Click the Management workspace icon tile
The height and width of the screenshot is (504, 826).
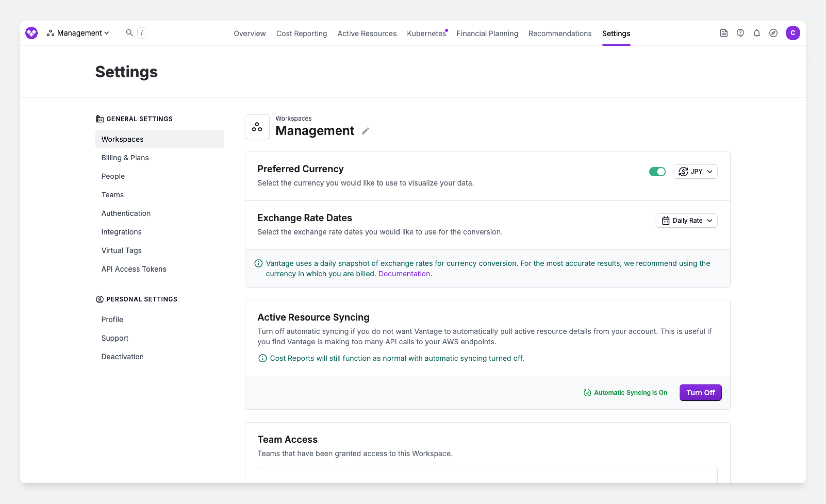point(257,127)
